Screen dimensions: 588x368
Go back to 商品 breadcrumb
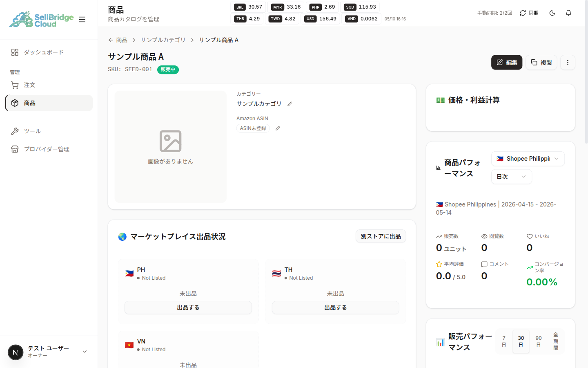coord(118,40)
